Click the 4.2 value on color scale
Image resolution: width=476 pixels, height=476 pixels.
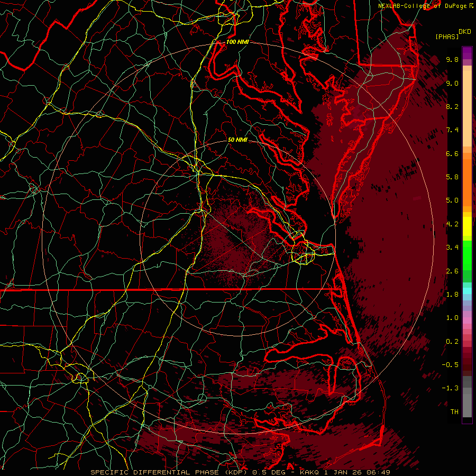[452, 224]
